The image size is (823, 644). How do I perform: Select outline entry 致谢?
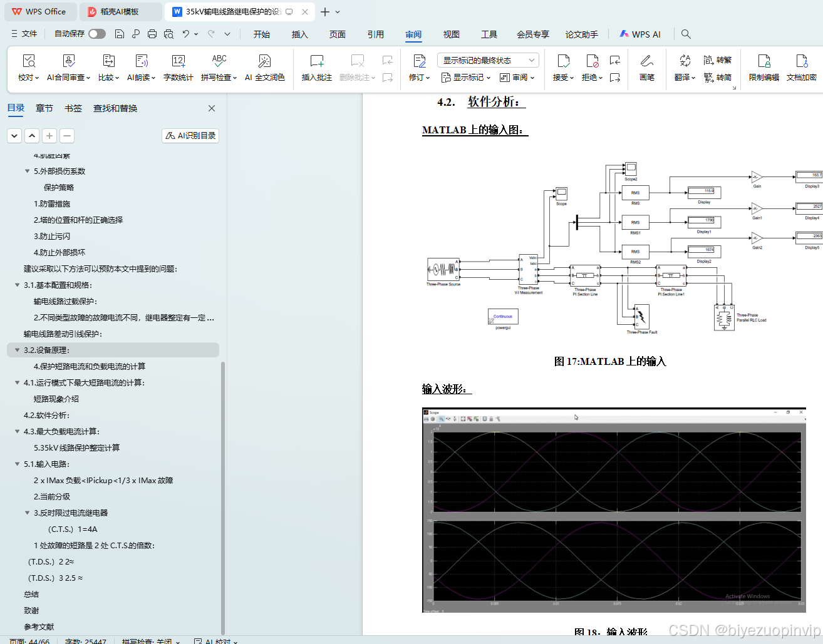pos(31,610)
